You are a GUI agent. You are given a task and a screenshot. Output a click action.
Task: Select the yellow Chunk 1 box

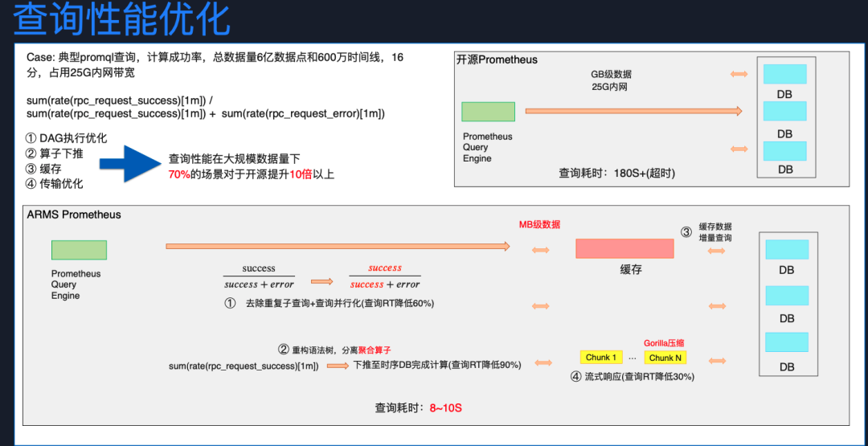pyautogui.click(x=601, y=358)
